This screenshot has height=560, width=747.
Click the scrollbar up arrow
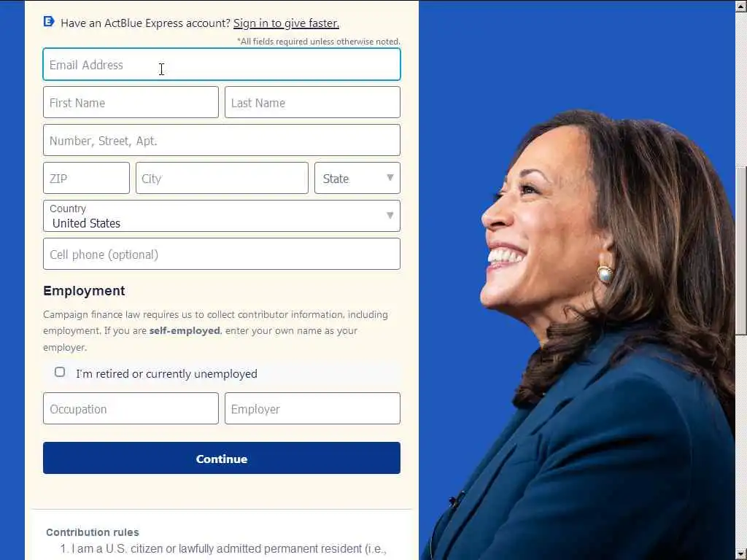741,6
